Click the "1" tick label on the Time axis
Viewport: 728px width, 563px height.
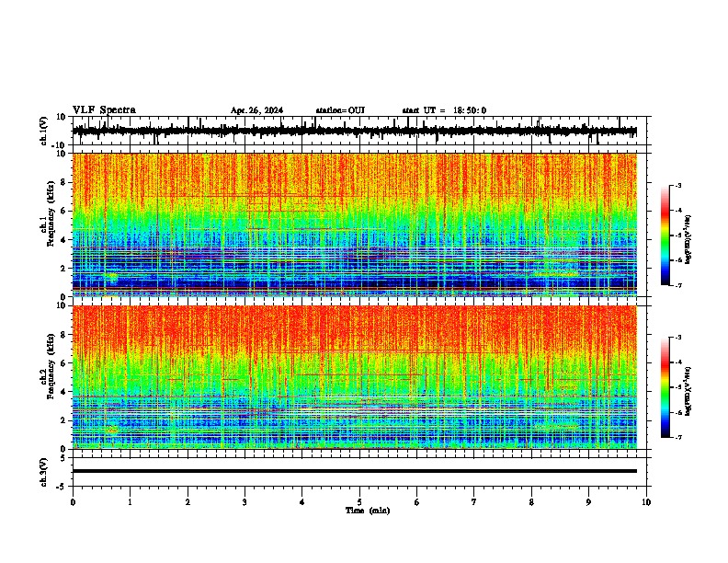pyautogui.click(x=130, y=502)
